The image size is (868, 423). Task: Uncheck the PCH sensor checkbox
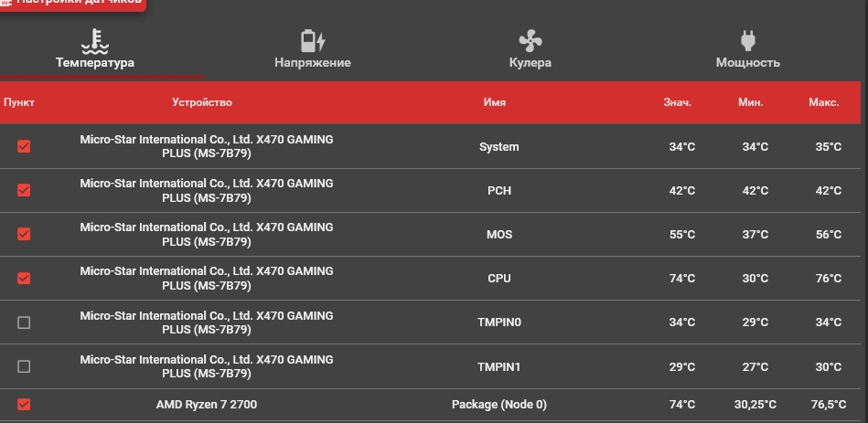point(24,190)
